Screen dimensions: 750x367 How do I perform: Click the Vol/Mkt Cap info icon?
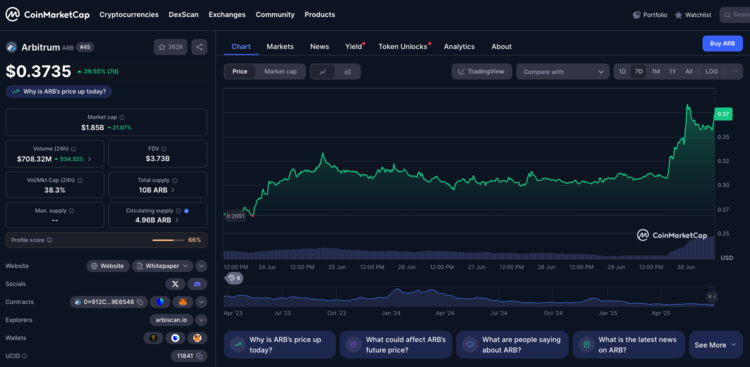[x=80, y=180]
